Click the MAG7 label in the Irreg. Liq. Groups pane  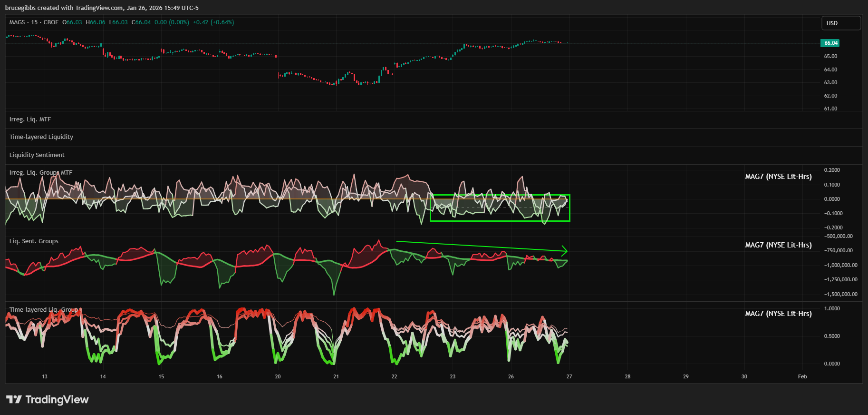pyautogui.click(x=778, y=177)
